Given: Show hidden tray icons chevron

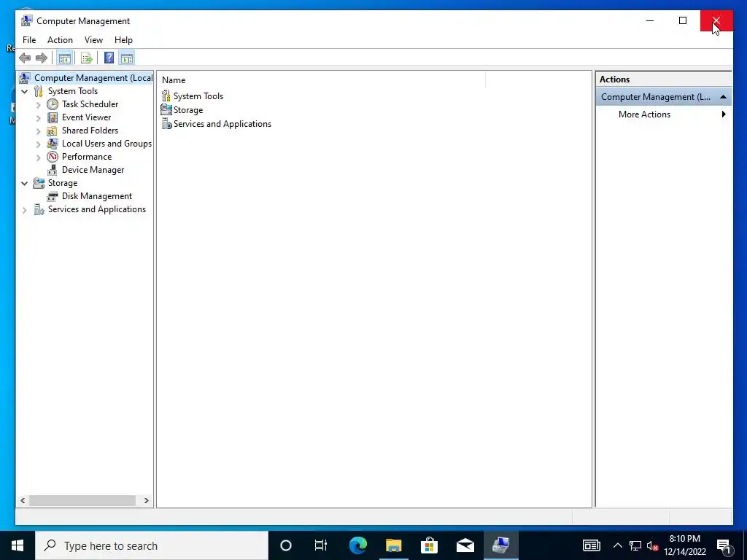Looking at the screenshot, I should pyautogui.click(x=617, y=545).
